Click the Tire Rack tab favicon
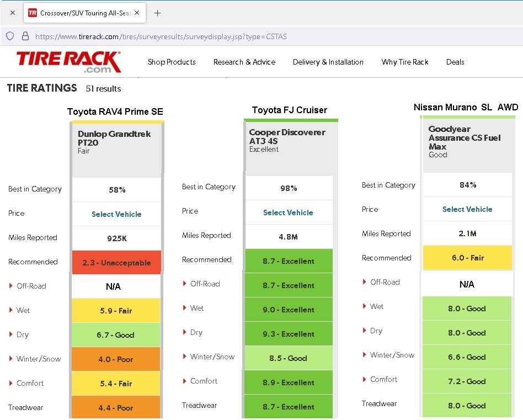523x420 pixels. tap(33, 13)
